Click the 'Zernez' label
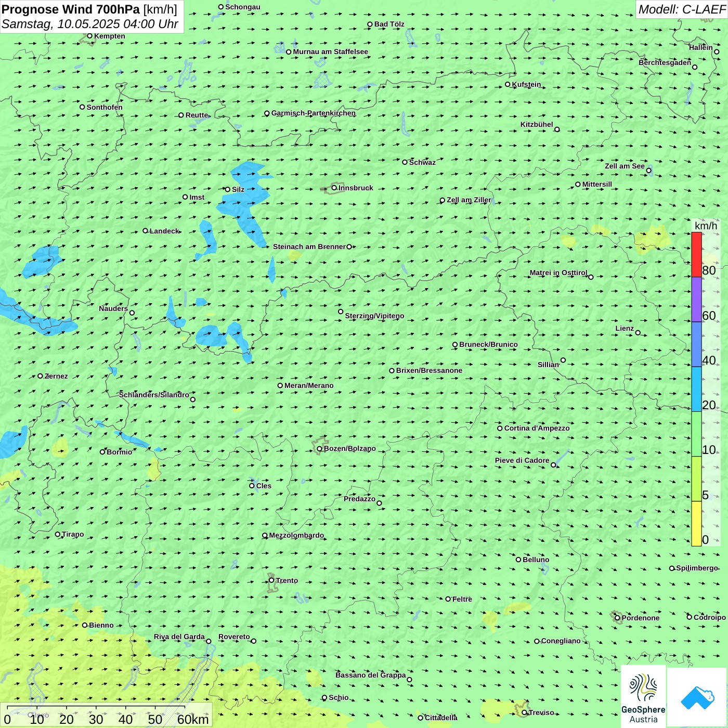 [56, 376]
